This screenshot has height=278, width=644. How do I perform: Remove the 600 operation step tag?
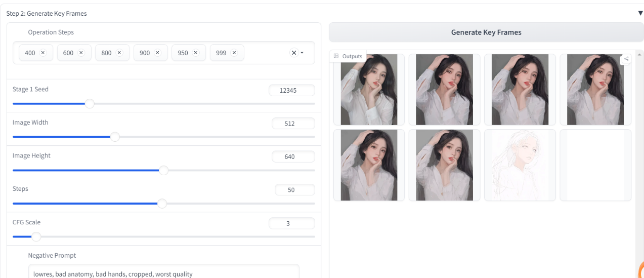tap(81, 53)
